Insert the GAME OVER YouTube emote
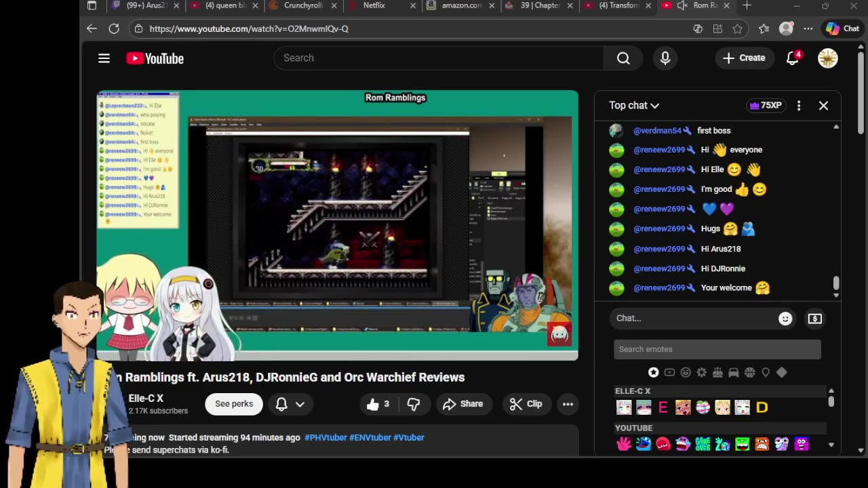 pos(703,444)
